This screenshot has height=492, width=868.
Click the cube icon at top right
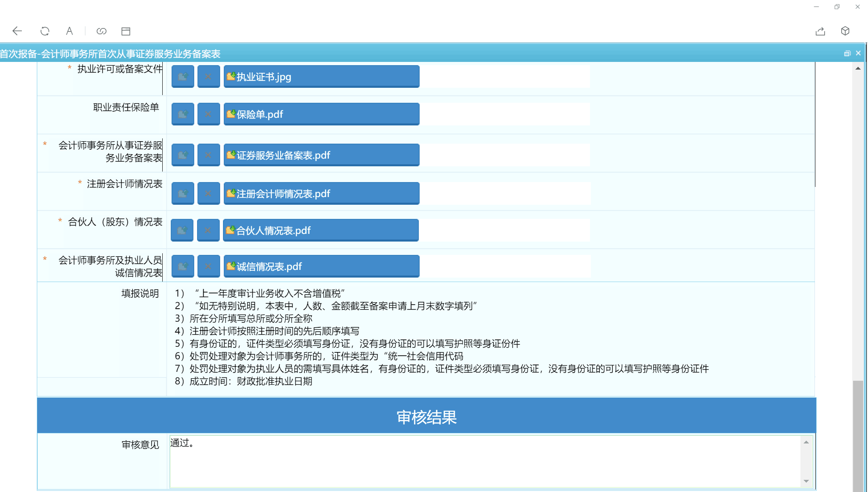coord(845,31)
